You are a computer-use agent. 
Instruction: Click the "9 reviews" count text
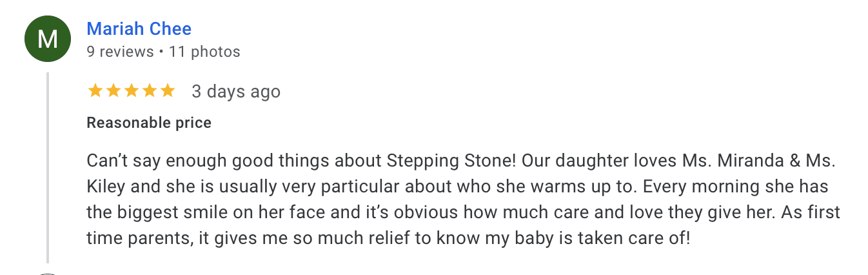pyautogui.click(x=121, y=52)
